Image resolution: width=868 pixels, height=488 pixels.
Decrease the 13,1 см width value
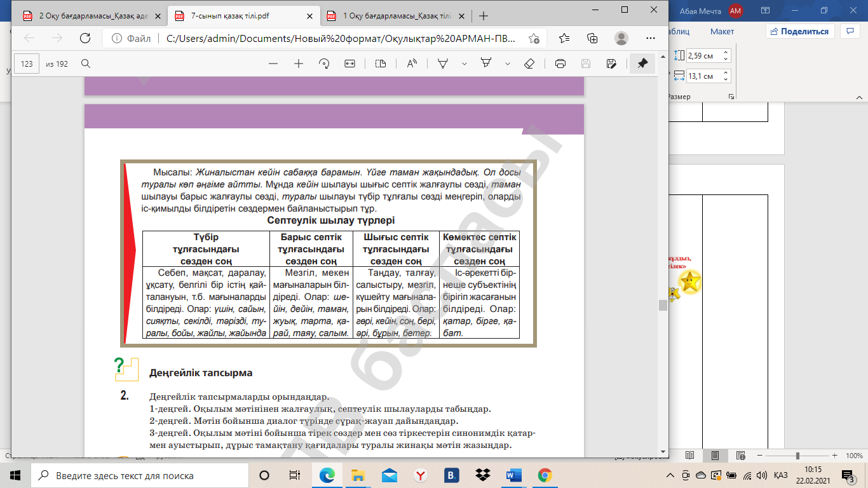tap(726, 79)
